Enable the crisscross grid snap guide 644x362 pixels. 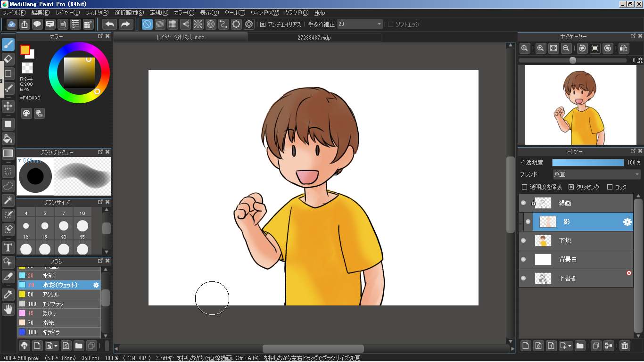[x=173, y=24]
